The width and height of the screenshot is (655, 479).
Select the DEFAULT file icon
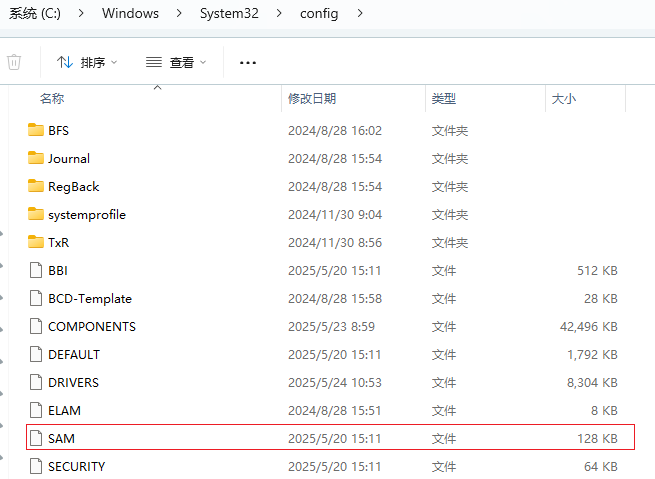click(x=36, y=354)
